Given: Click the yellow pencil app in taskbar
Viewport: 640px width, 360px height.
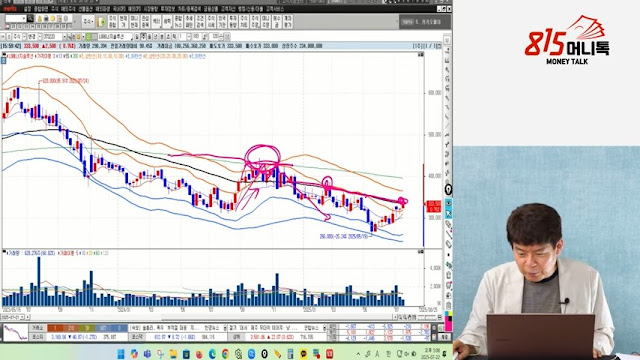Looking at the screenshot, I should pyautogui.click(x=278, y=354).
